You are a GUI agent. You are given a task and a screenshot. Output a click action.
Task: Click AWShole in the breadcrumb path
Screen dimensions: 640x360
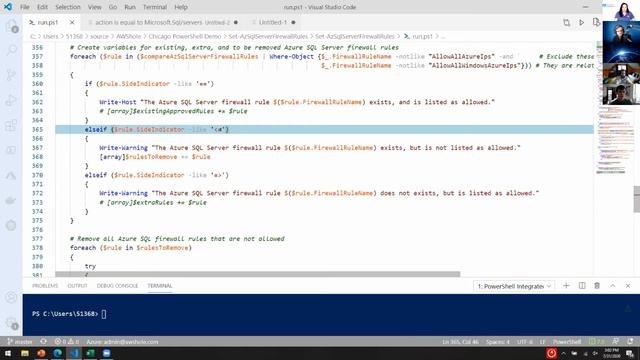pyautogui.click(x=128, y=36)
